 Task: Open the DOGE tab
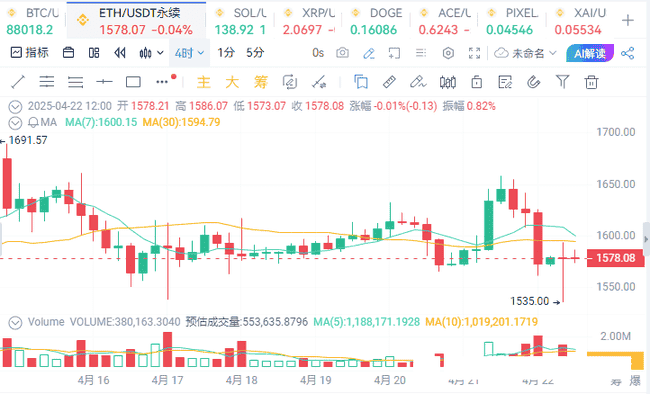coord(376,21)
